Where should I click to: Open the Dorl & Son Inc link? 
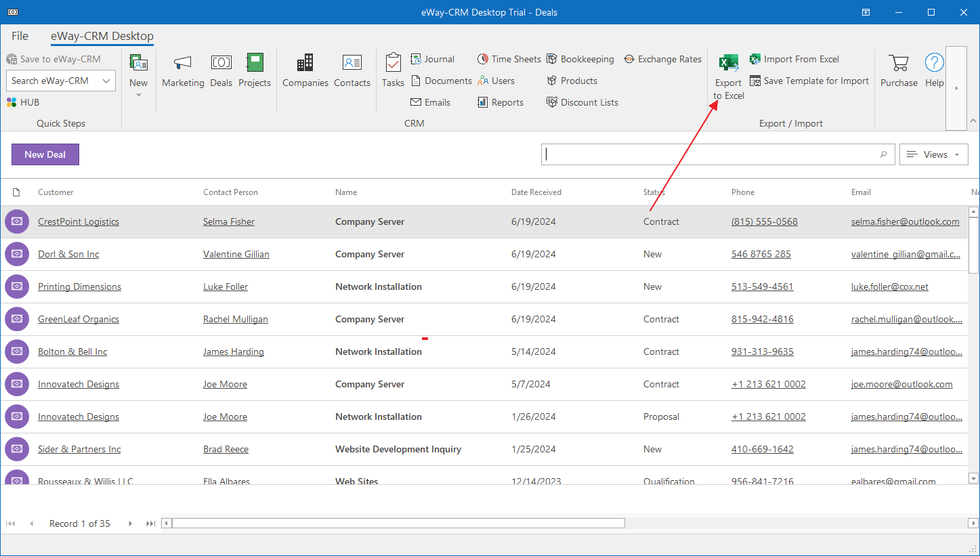(x=68, y=254)
